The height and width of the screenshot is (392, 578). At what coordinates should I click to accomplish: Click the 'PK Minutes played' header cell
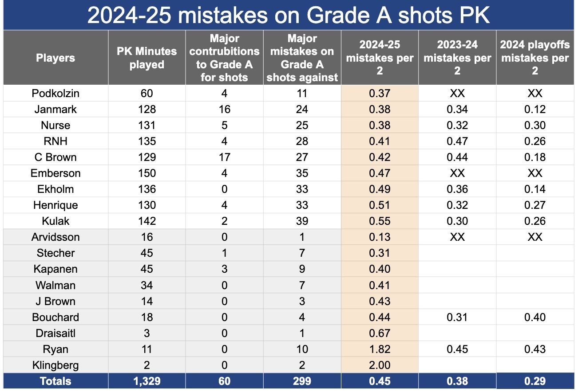point(146,58)
